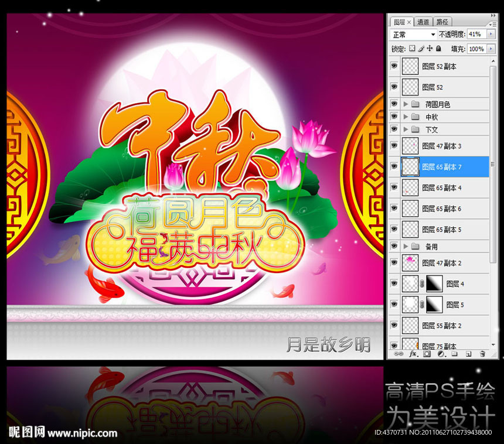Viewport: 504px width, 444px height.
Task: Click folder icon of 备用 group
Action: [x=416, y=246]
